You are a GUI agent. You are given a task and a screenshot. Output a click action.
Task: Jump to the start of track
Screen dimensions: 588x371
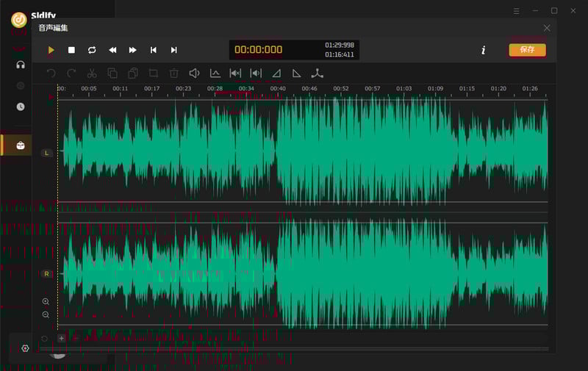(154, 50)
